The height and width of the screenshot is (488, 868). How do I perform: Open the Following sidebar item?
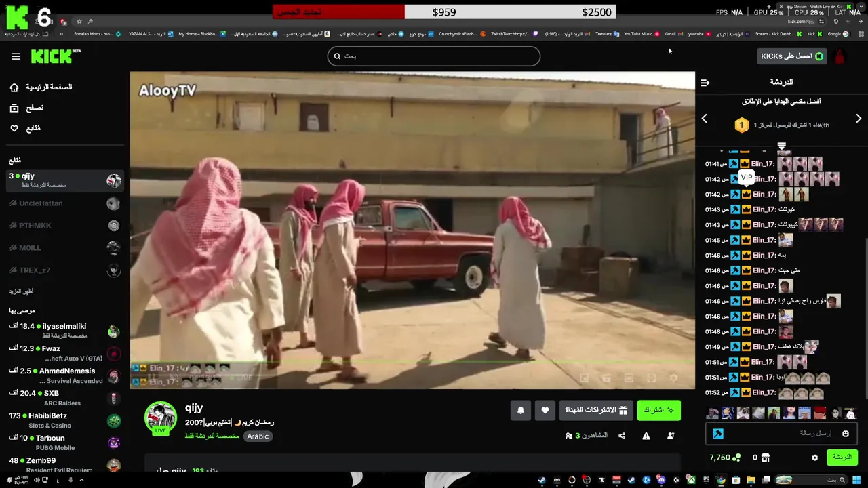click(x=26, y=128)
